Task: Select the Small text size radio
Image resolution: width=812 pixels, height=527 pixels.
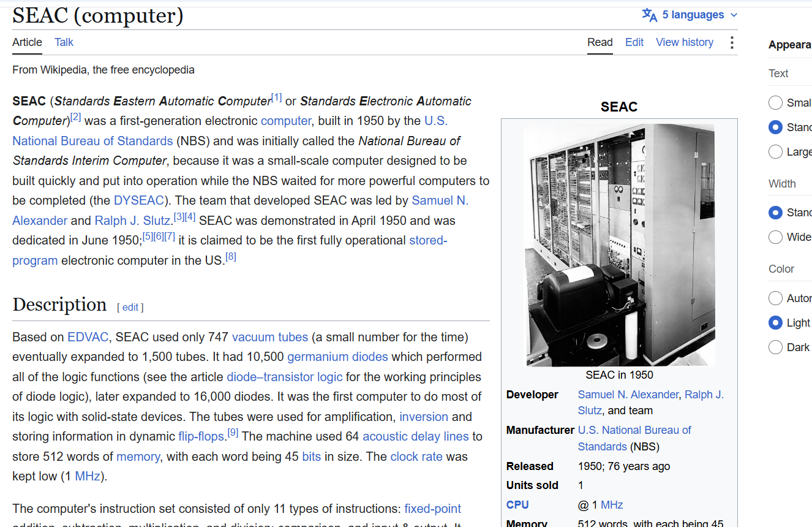Action: [775, 102]
